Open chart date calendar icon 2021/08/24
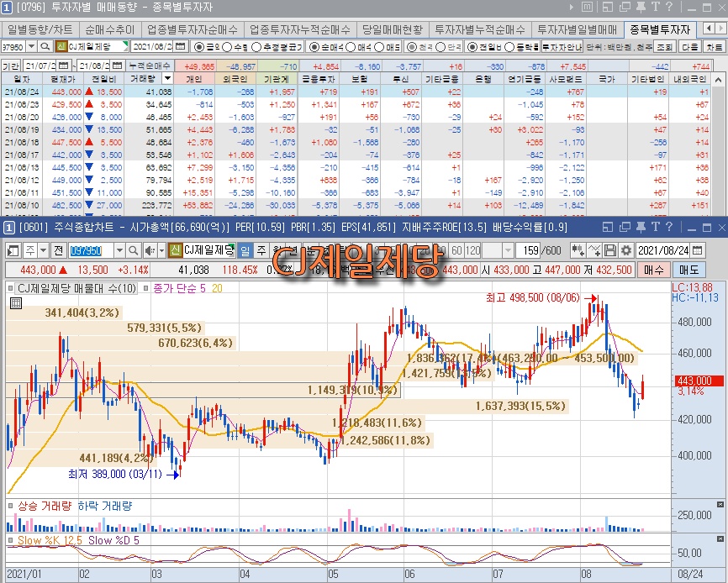 (x=697, y=251)
